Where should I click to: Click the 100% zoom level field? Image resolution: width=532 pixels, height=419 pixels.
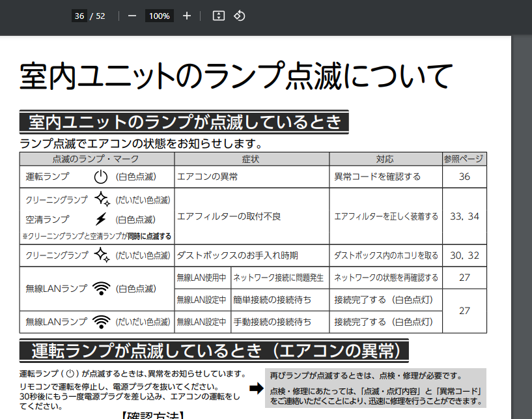pyautogui.click(x=159, y=16)
